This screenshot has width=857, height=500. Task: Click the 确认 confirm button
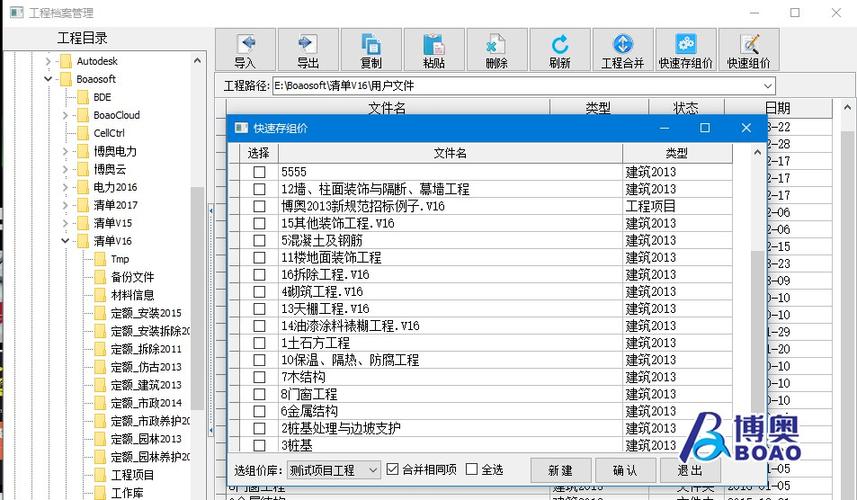coord(625,470)
